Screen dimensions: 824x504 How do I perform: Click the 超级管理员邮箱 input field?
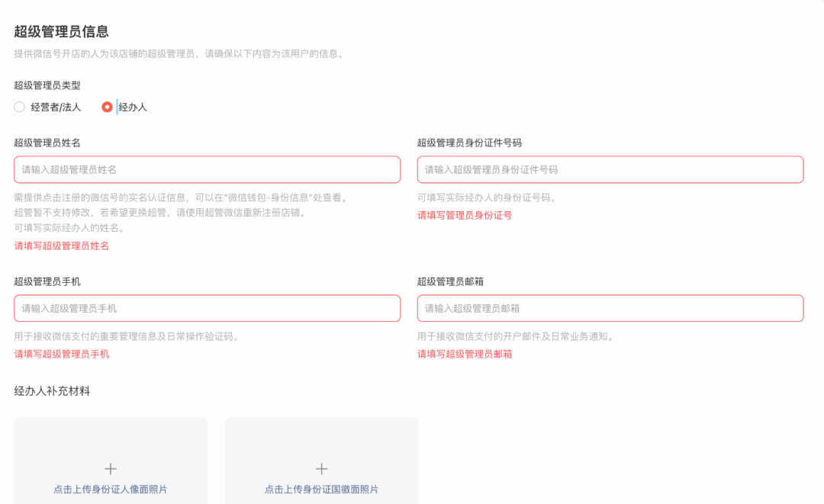[x=609, y=308]
